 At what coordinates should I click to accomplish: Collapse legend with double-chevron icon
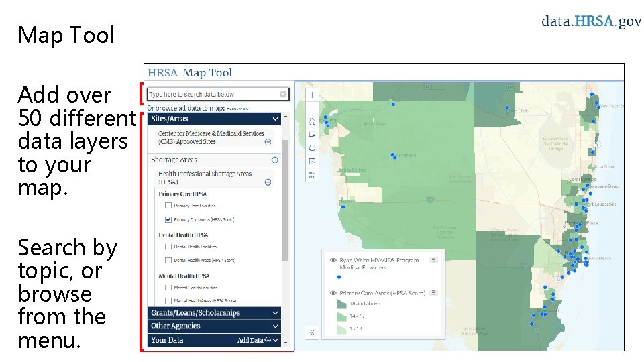312,332
